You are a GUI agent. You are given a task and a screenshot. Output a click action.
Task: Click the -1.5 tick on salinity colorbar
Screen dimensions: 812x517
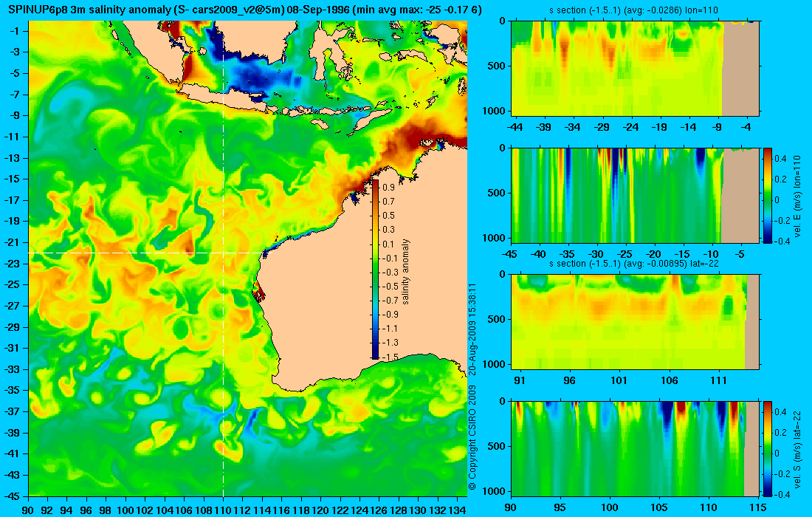[390, 357]
